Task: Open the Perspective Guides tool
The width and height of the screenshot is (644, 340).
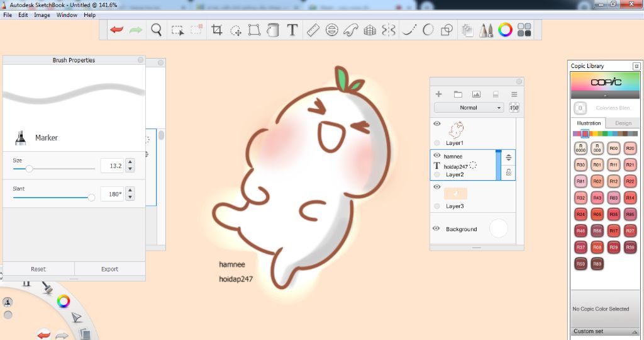Action: (370, 30)
